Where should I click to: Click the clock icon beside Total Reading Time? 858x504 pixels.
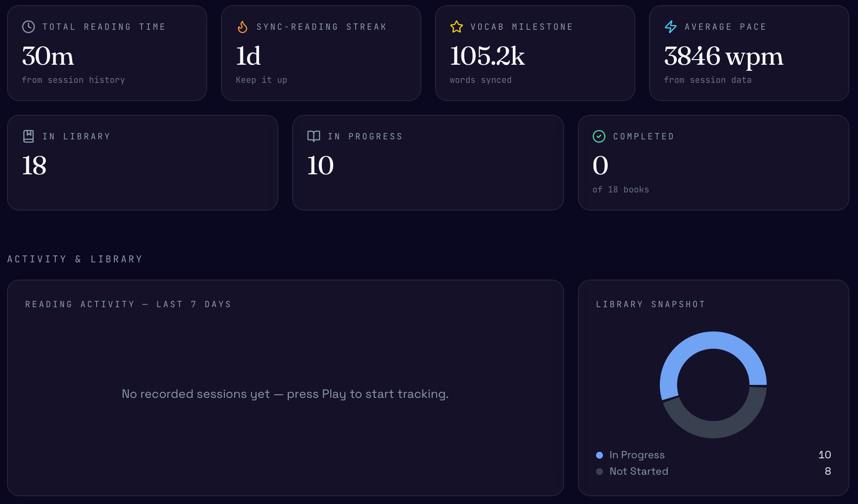28,27
